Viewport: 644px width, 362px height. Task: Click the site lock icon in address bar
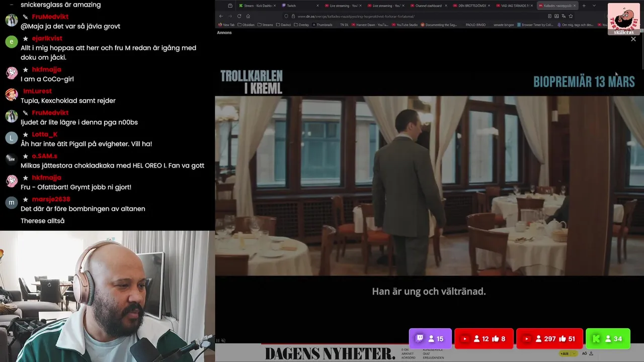coord(293,16)
